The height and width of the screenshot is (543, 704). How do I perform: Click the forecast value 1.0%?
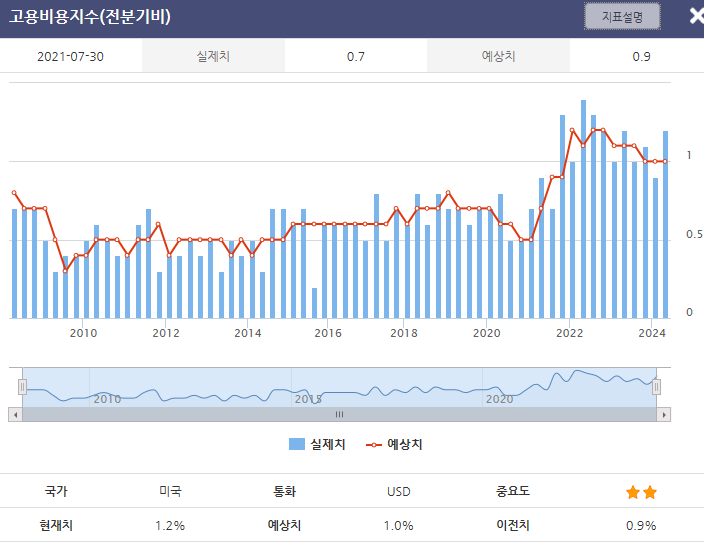coord(399,525)
